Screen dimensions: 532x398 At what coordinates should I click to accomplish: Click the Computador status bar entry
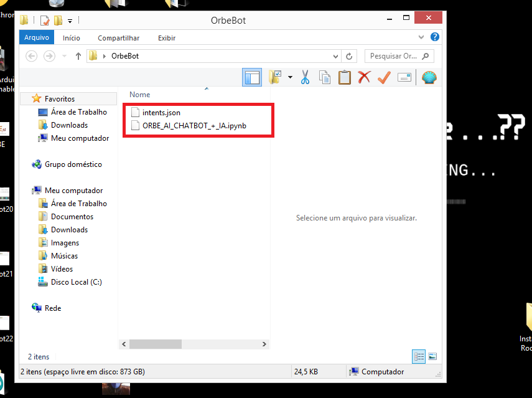click(x=377, y=371)
